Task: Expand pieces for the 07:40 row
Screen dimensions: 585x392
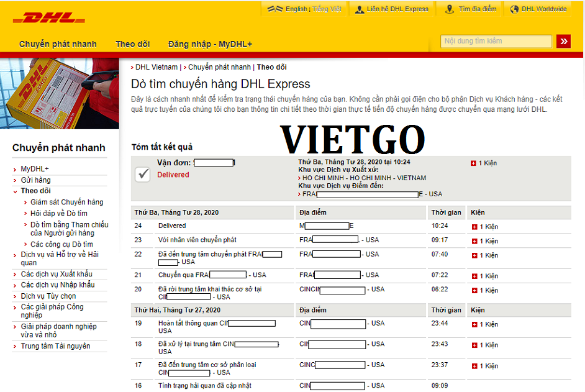Action: 474,255
